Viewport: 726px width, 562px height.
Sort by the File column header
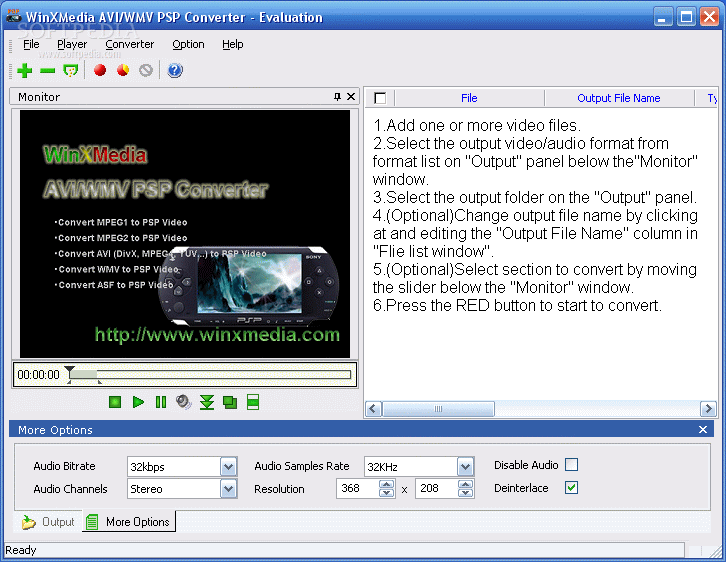pos(469,98)
